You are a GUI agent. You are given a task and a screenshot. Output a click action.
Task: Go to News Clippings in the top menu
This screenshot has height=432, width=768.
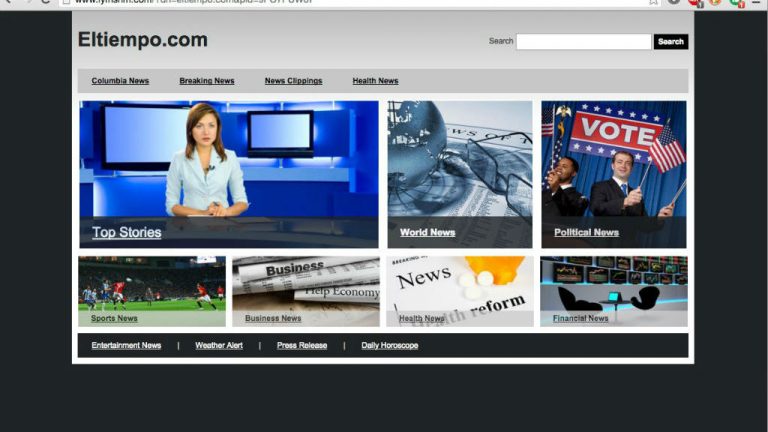tap(293, 81)
